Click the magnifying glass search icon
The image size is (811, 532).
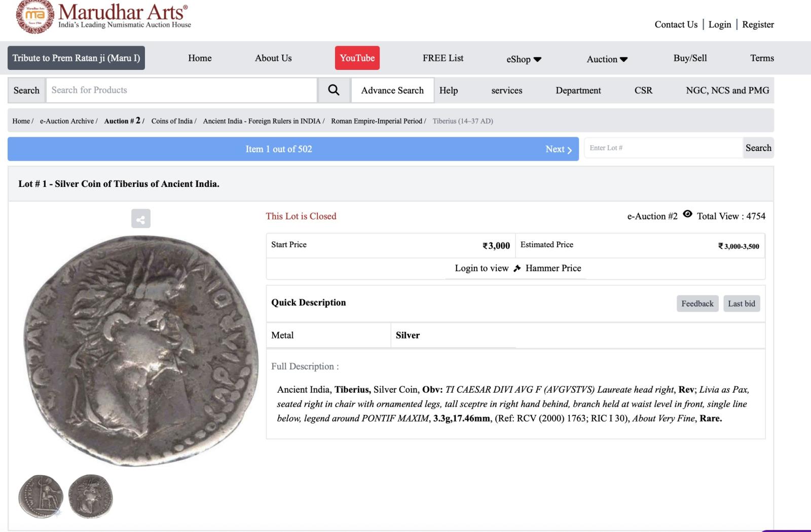[334, 90]
